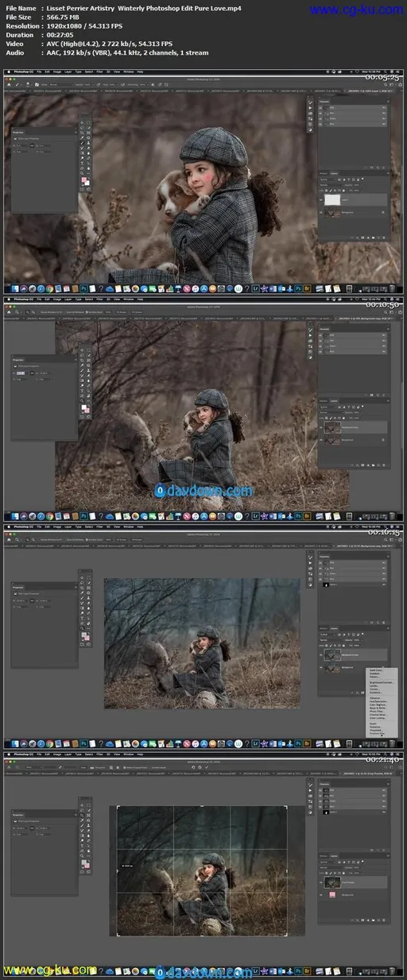The height and width of the screenshot is (980, 407).
Task: Click top-right crop handle in 00:21:40 frame
Action: pyautogui.click(x=286, y=807)
